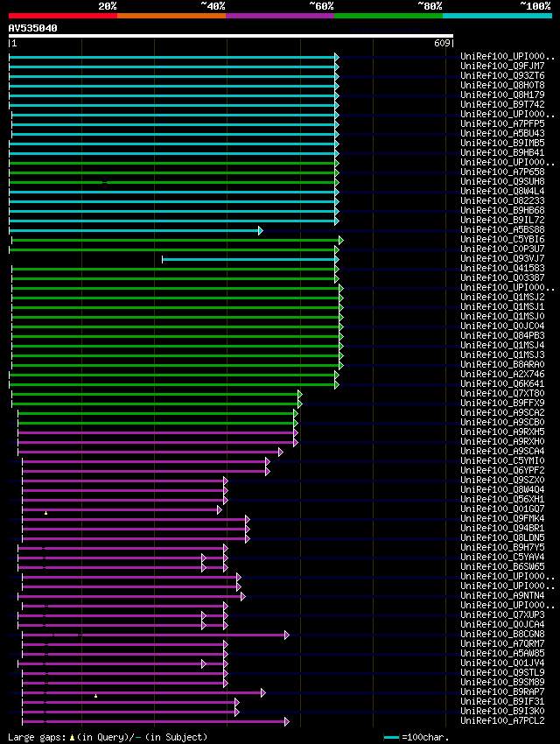Select hit UniRef100_B9IMB5
Image resolution: width=560 pixels, height=744 pixels.
tap(502, 143)
